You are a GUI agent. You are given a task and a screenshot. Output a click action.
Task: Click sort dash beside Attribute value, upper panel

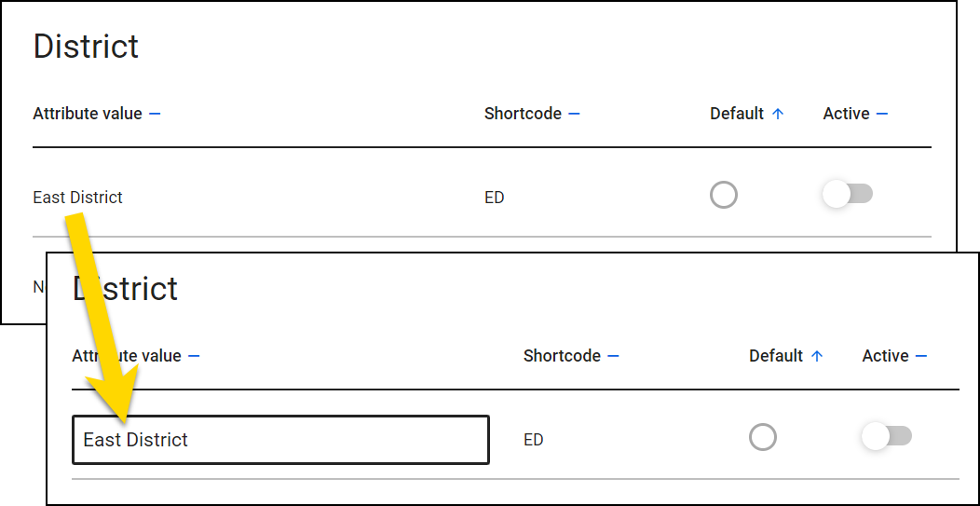(155, 114)
